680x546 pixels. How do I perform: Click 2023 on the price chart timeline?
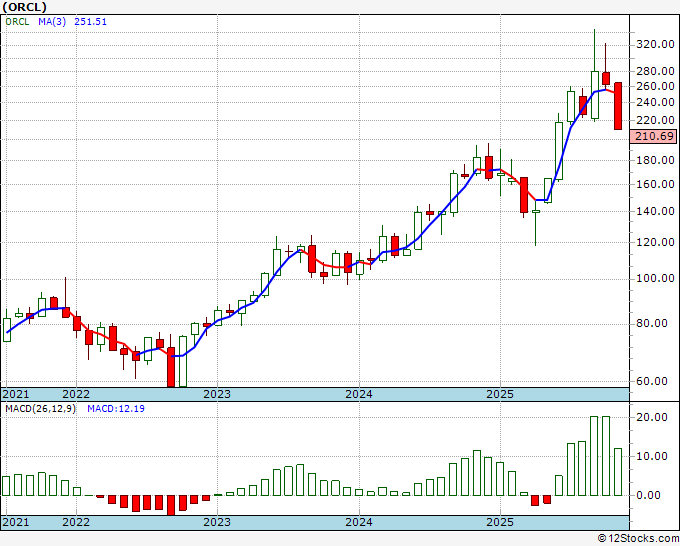(x=217, y=394)
